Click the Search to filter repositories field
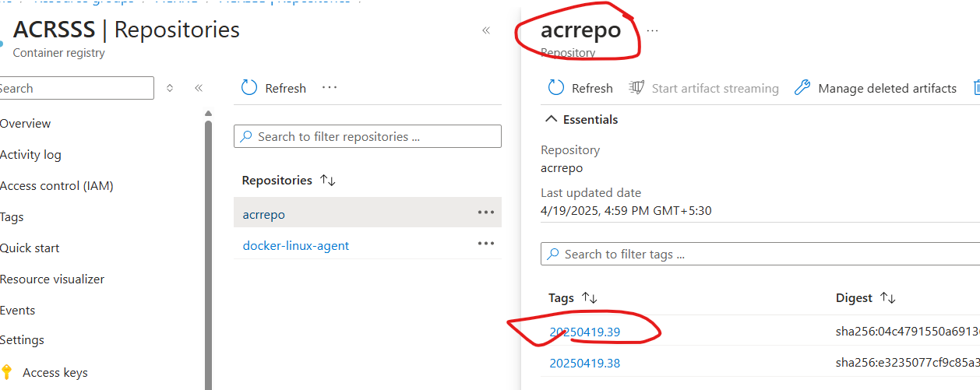 tap(368, 136)
